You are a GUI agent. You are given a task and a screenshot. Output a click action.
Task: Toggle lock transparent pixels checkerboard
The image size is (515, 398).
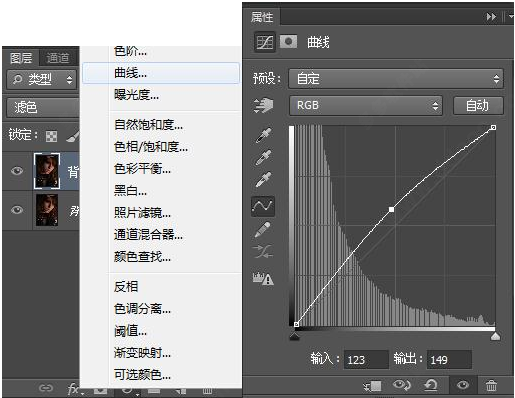pyautogui.click(x=52, y=136)
